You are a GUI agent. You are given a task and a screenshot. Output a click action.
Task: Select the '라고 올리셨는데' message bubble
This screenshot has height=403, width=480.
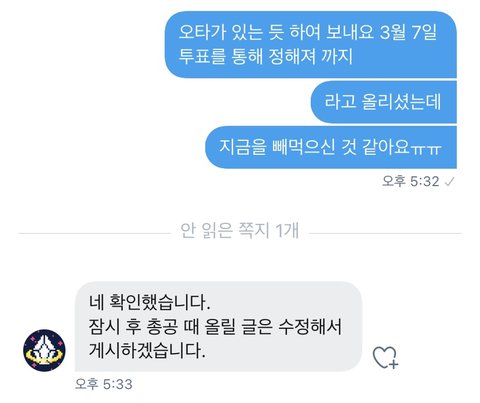click(384, 102)
